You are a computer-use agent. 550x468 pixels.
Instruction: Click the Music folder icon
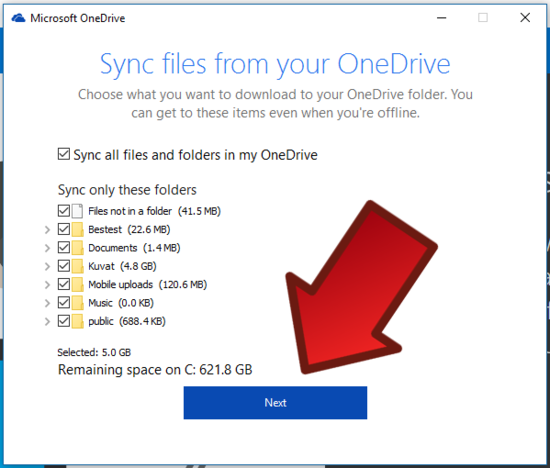(x=78, y=303)
